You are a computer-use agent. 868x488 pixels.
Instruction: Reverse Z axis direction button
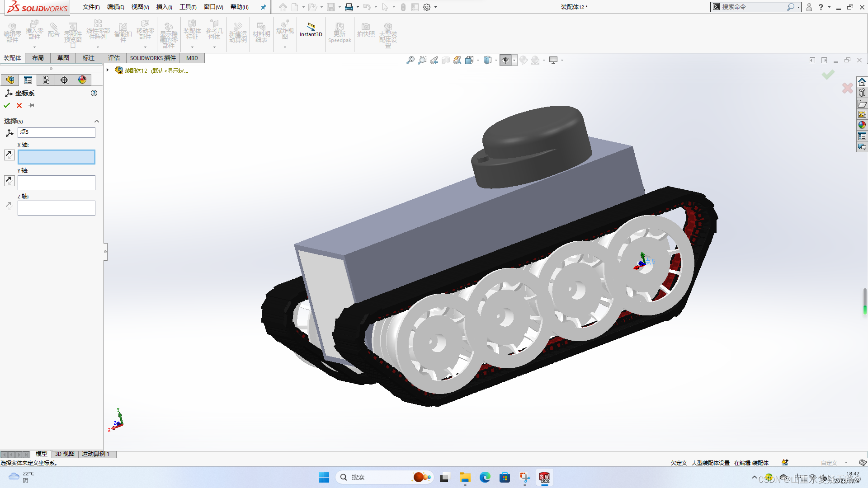tap(9, 206)
